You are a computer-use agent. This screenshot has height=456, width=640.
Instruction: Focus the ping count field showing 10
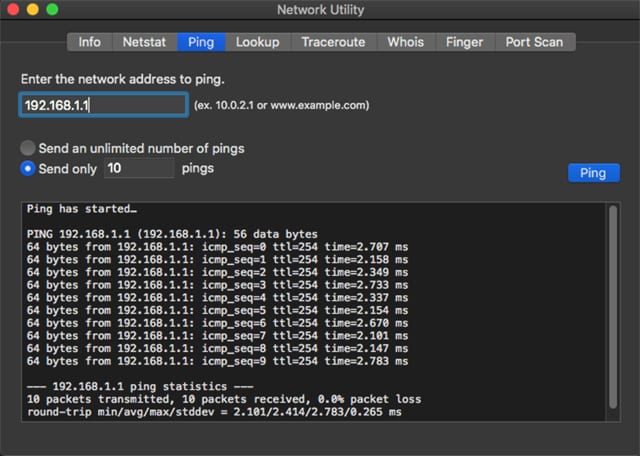point(139,169)
